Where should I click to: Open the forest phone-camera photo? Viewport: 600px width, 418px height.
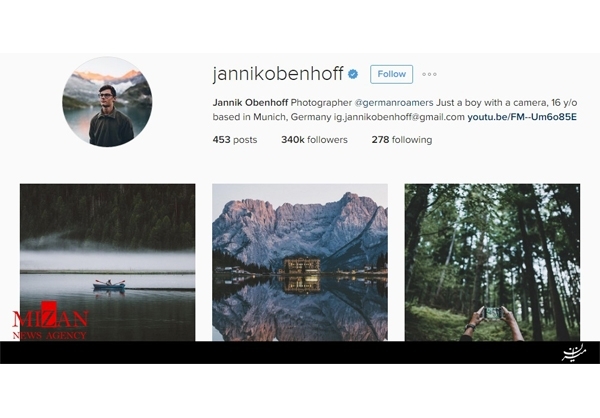tap(492, 262)
